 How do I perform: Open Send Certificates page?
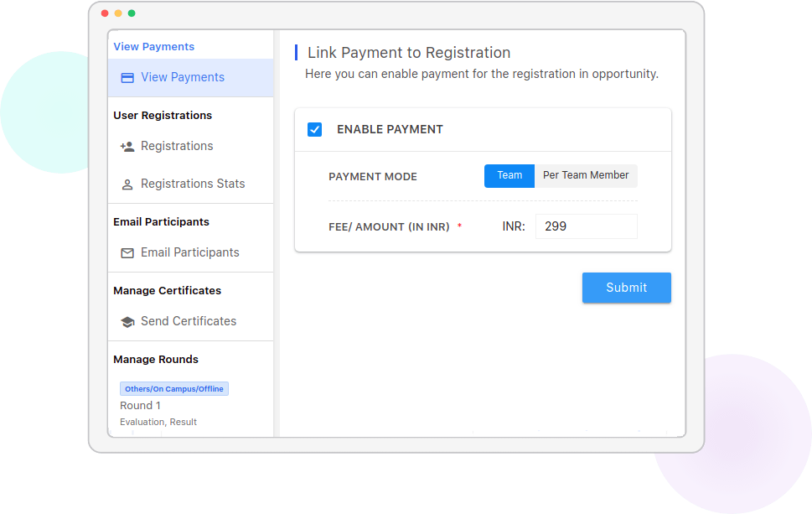coord(190,321)
